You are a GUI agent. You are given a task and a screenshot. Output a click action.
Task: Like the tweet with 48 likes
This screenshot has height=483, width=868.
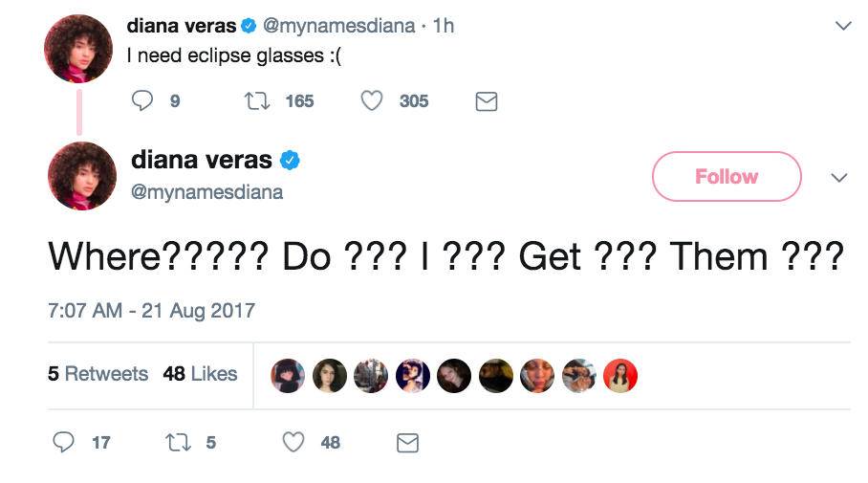(x=293, y=443)
